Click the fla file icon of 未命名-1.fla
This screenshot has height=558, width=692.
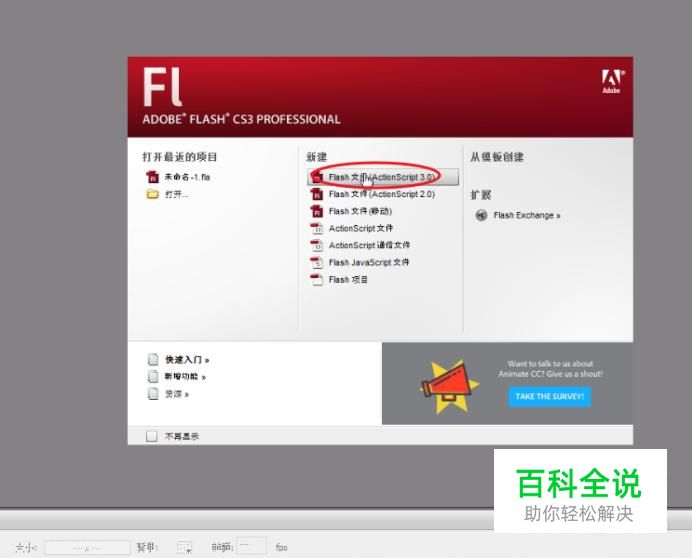click(152, 177)
